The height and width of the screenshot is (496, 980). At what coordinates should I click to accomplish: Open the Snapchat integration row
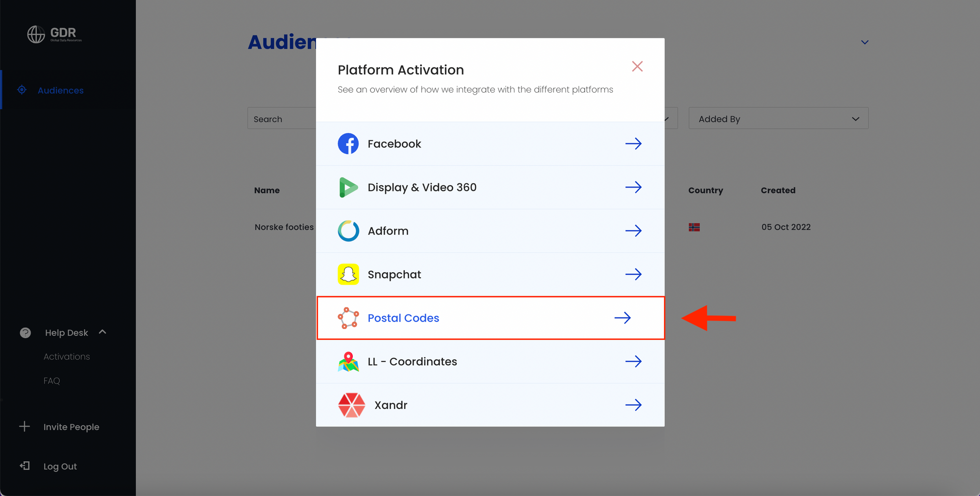(x=490, y=275)
